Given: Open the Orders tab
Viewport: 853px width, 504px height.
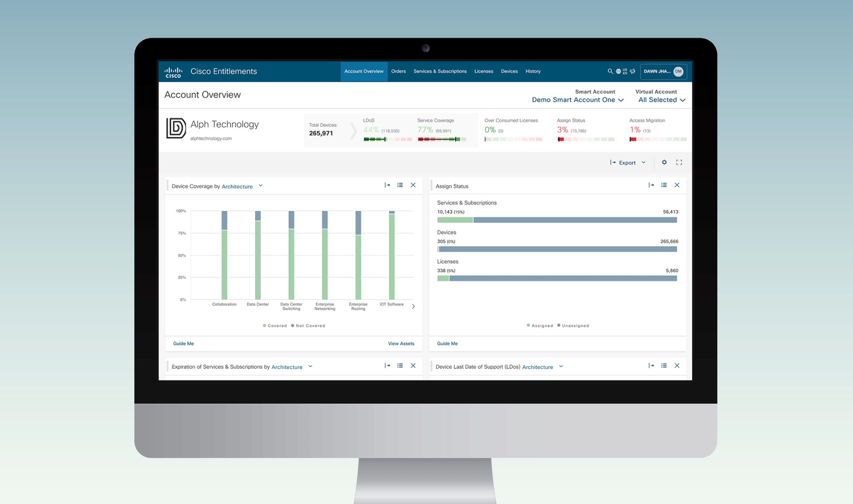Looking at the screenshot, I should (398, 71).
